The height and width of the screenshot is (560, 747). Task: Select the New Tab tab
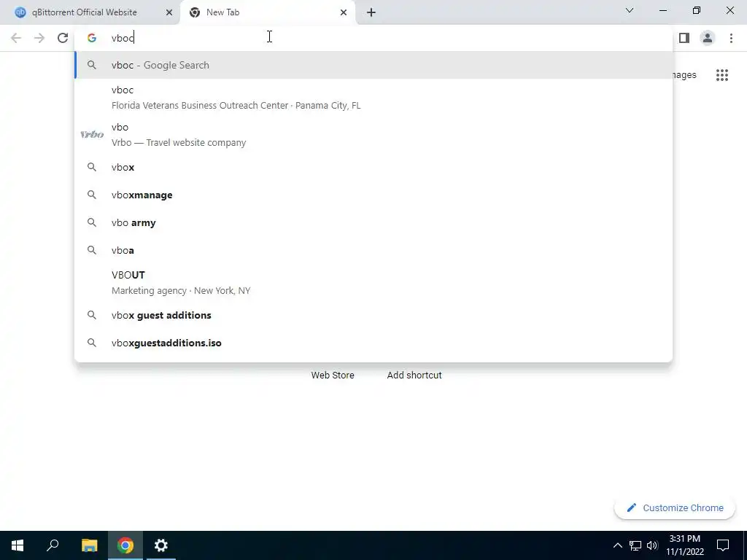(x=268, y=12)
